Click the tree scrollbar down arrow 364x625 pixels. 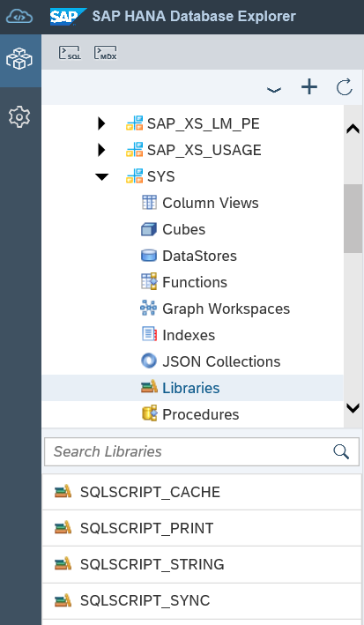click(353, 408)
